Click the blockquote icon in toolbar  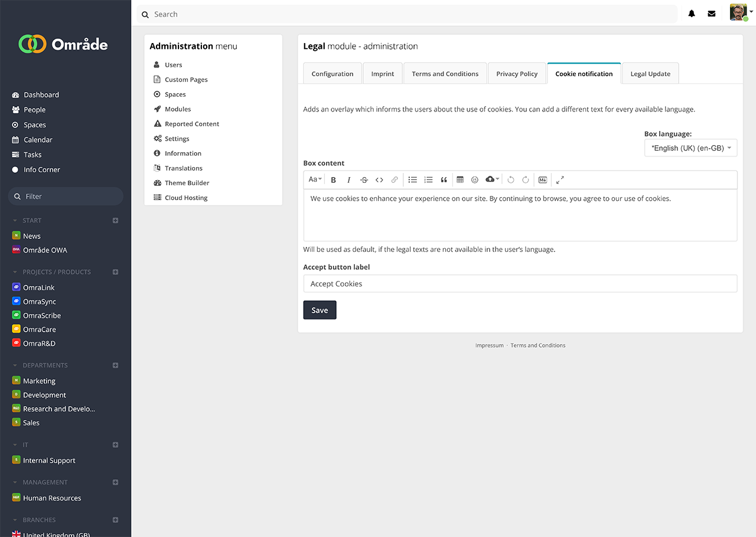pos(444,180)
